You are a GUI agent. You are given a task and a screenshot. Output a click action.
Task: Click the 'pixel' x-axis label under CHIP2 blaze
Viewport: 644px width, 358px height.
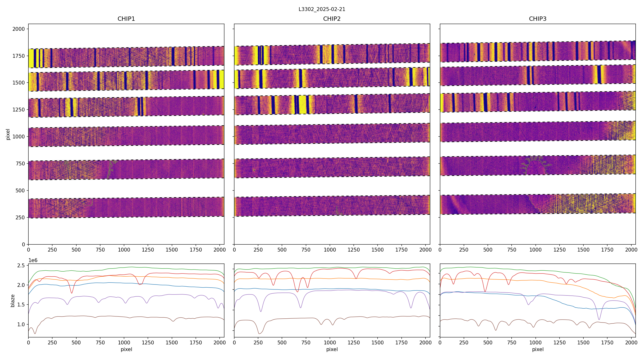tap(332, 349)
